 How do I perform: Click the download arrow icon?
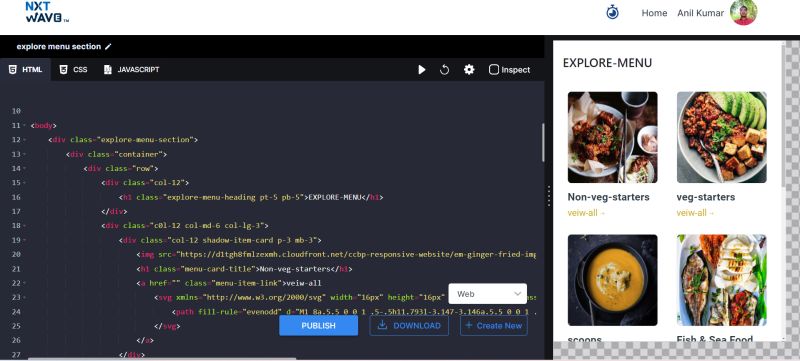tap(382, 325)
